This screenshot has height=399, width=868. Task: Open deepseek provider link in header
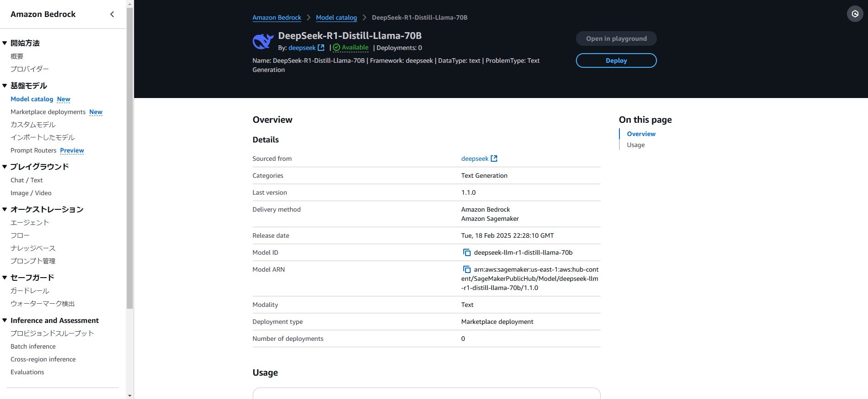click(x=302, y=48)
